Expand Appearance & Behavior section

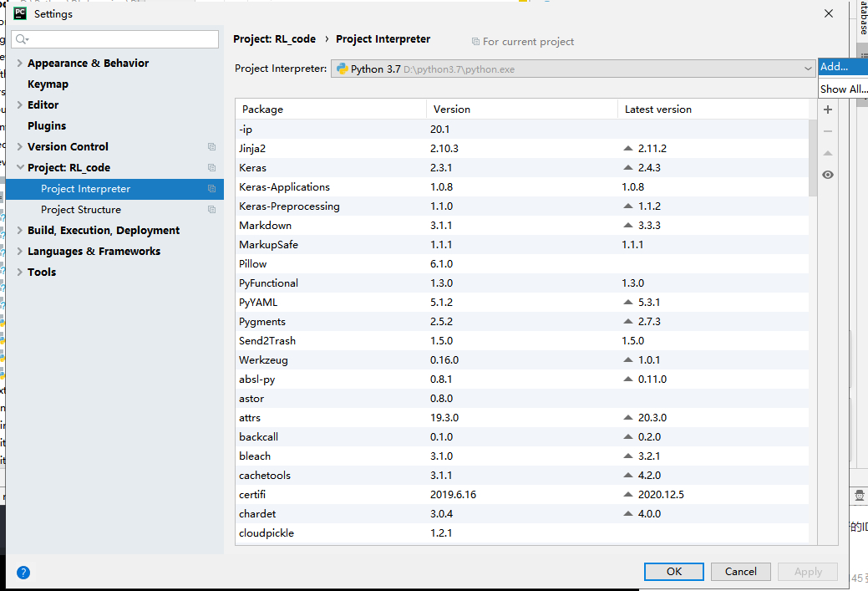click(x=19, y=64)
